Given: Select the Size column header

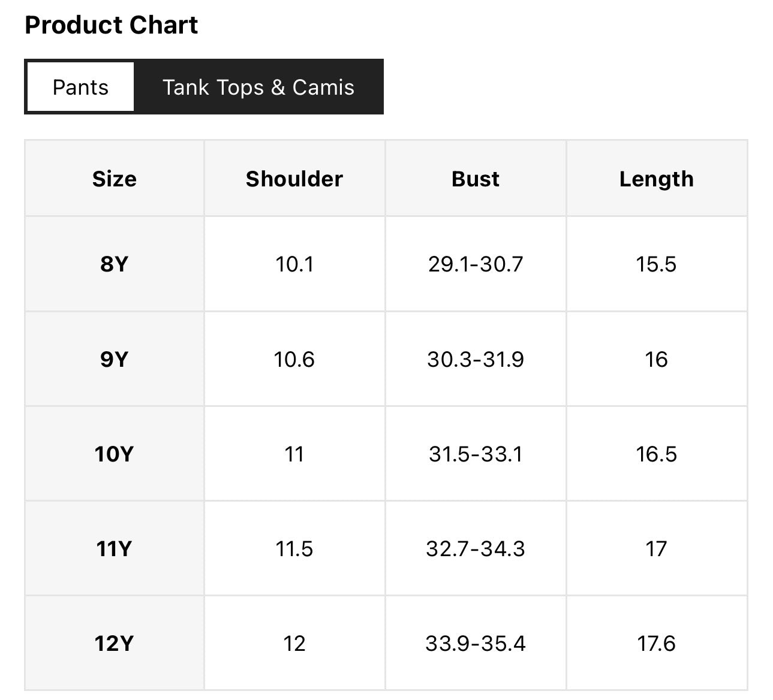Looking at the screenshot, I should tap(115, 179).
